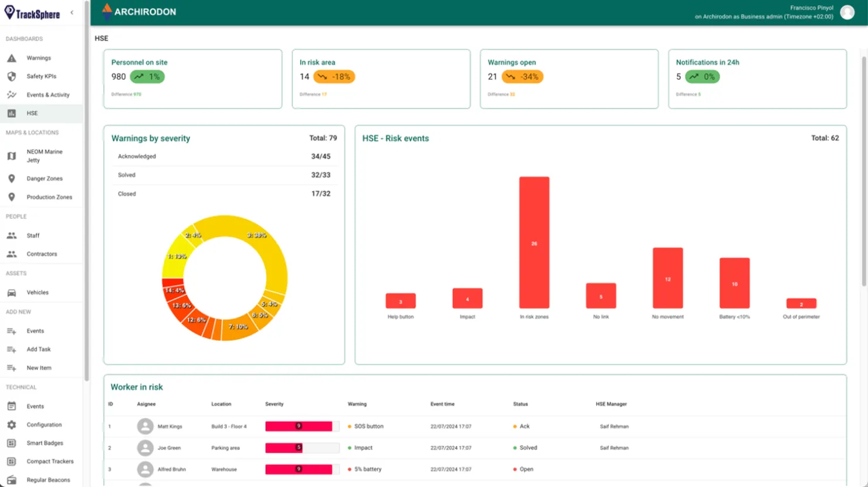Click the TrackSphere logo
Screen dimensions: 868x487
coord(32,13)
